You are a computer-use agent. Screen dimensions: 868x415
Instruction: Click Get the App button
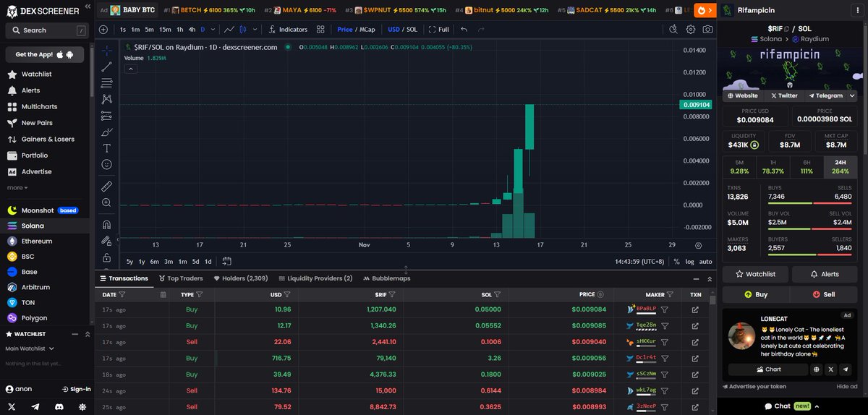tap(45, 55)
